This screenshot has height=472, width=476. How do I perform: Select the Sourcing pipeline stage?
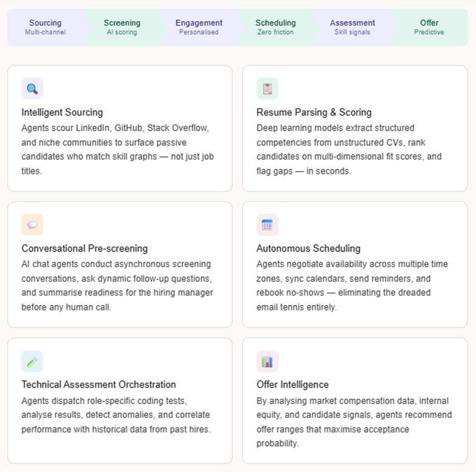[x=46, y=27]
